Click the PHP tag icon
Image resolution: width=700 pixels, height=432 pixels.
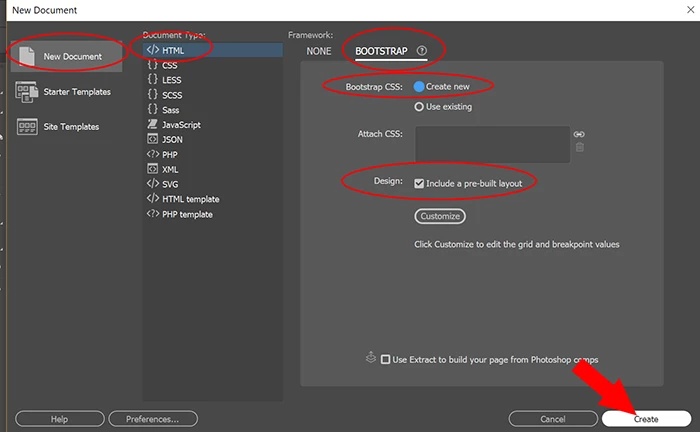click(153, 154)
